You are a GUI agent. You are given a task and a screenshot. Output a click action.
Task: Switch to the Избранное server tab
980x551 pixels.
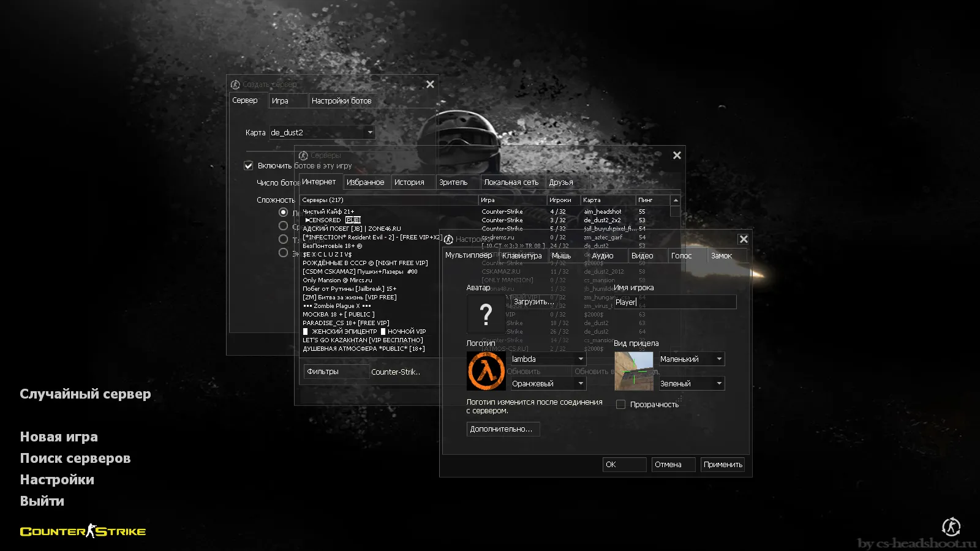click(366, 181)
